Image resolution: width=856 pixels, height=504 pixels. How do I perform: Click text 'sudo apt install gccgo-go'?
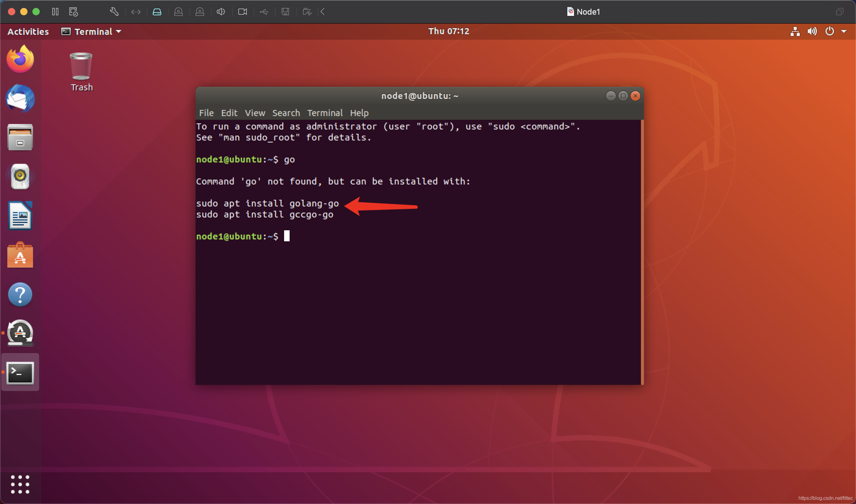[265, 214]
